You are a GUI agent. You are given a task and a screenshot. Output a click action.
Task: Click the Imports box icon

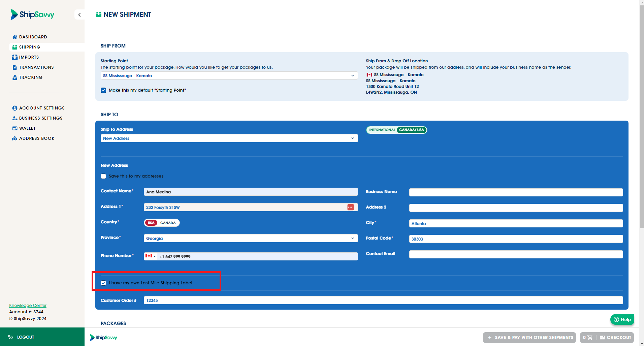(15, 57)
